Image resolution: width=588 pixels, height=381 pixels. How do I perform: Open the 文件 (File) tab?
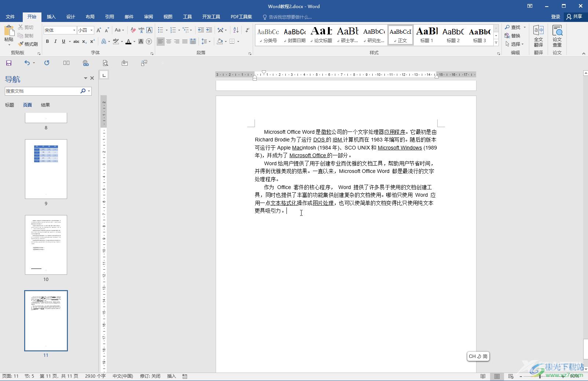point(10,17)
